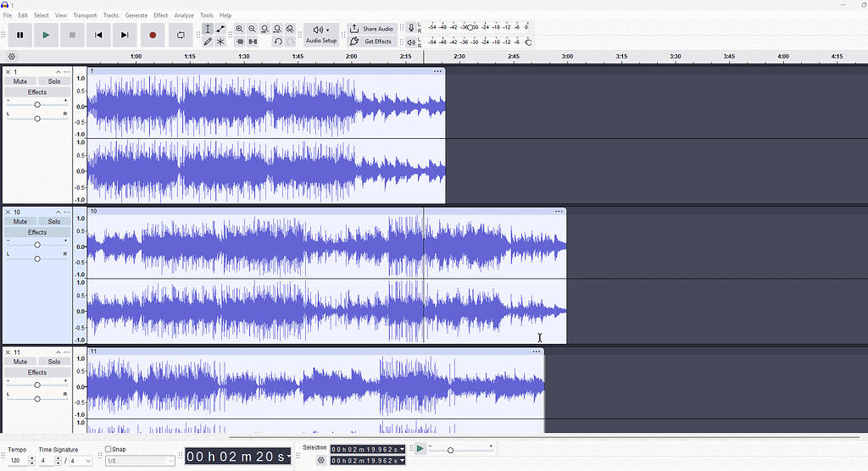Image resolution: width=868 pixels, height=471 pixels.
Task: Open track 10 header options menu
Action: tap(67, 212)
